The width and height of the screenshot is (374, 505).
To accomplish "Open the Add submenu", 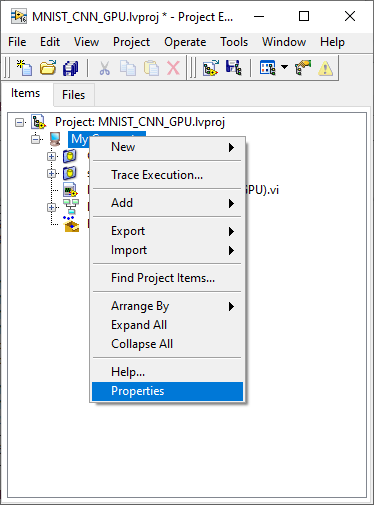I will coord(167,203).
